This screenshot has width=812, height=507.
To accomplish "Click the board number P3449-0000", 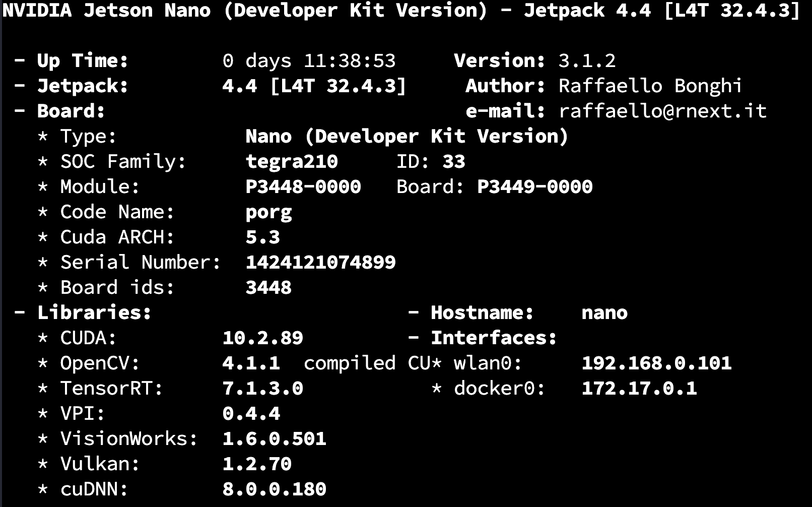I will coord(534,186).
